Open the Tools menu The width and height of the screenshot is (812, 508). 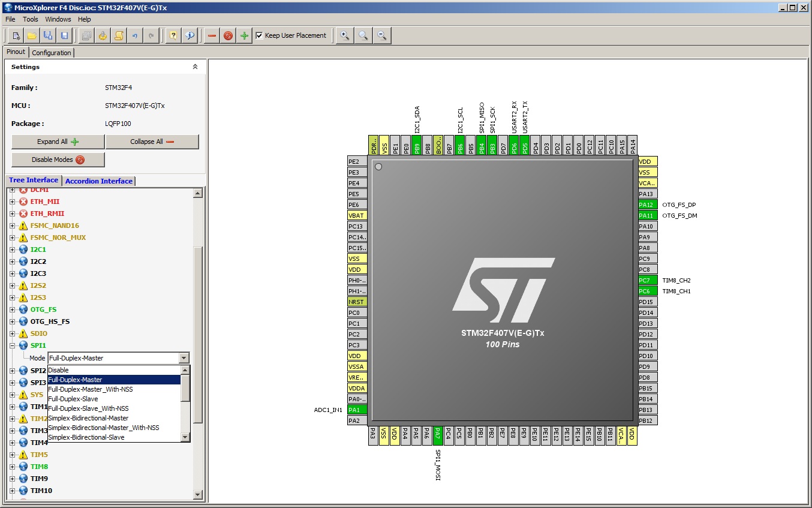click(30, 19)
